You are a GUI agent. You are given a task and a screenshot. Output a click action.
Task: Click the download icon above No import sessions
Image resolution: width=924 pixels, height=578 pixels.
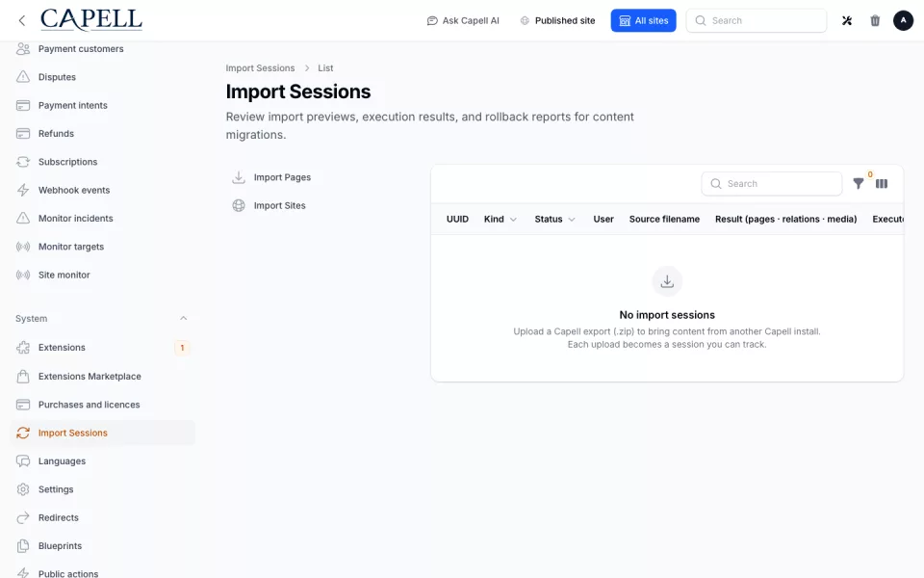coord(667,281)
